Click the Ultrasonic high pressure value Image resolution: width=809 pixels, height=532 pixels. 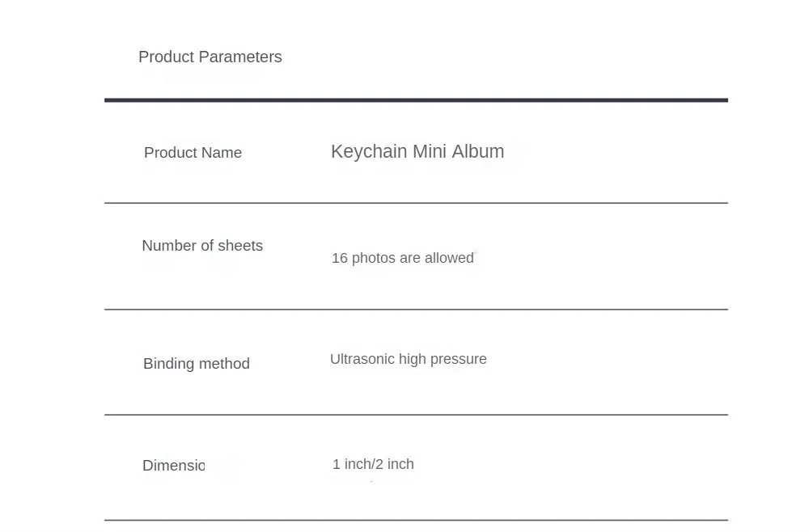coord(409,359)
